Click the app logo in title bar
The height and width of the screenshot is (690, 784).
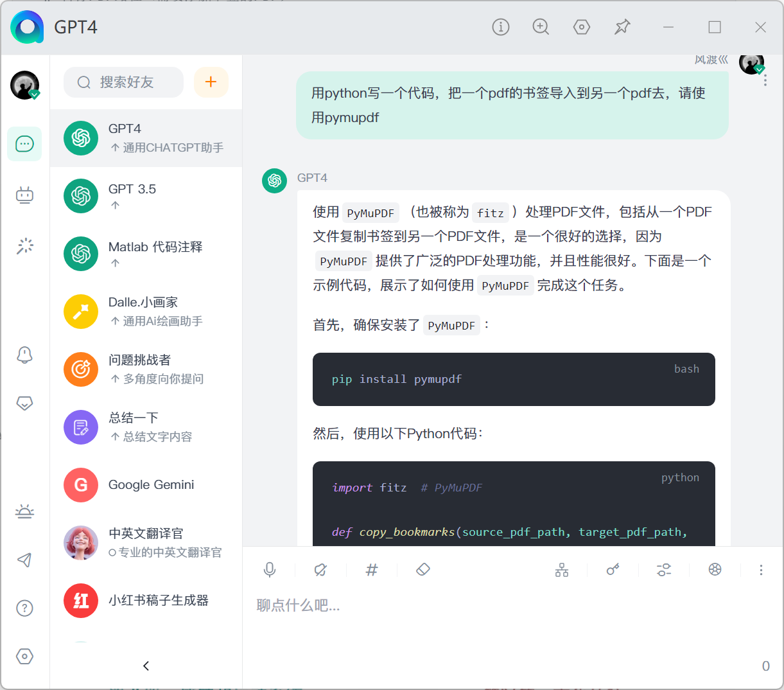[x=27, y=27]
